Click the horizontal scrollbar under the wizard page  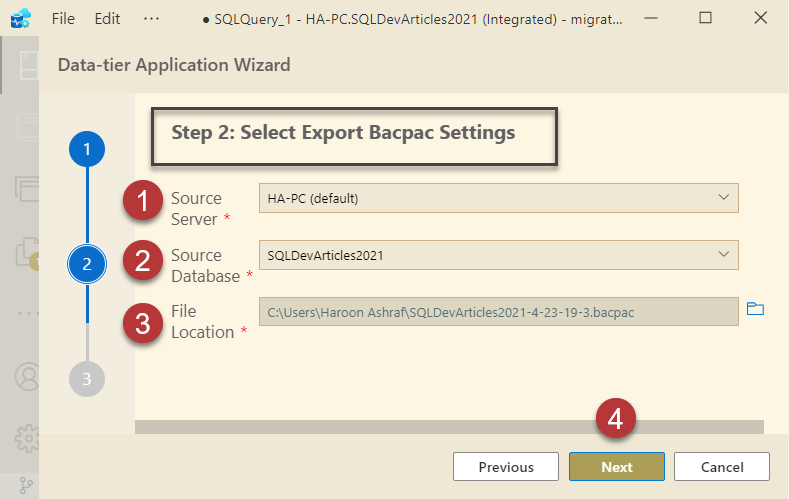click(x=449, y=426)
